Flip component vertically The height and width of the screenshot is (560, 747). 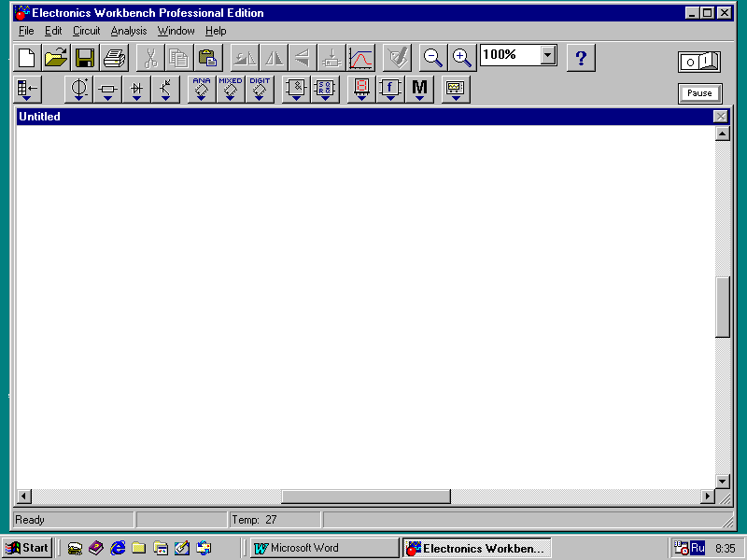(303, 58)
